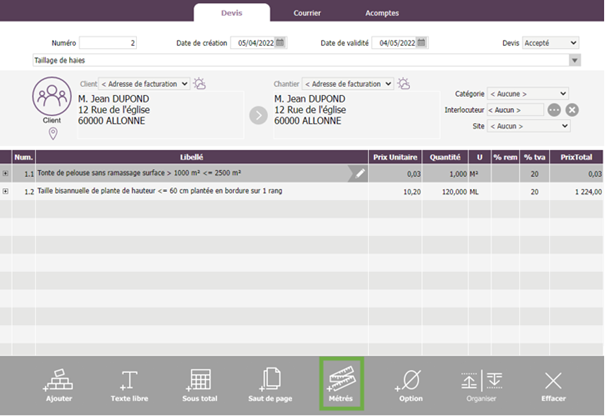Click the Option icon
This screenshot has width=605, height=416.
(x=410, y=381)
